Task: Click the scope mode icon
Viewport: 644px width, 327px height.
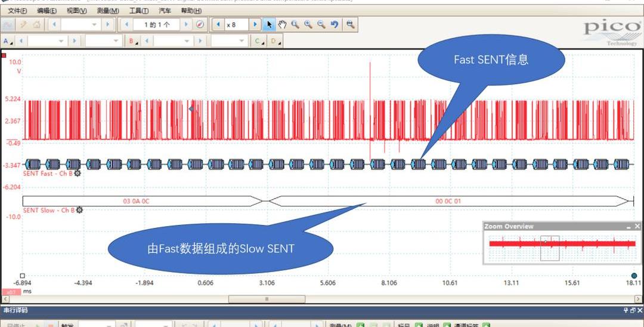Action: (x=8, y=24)
